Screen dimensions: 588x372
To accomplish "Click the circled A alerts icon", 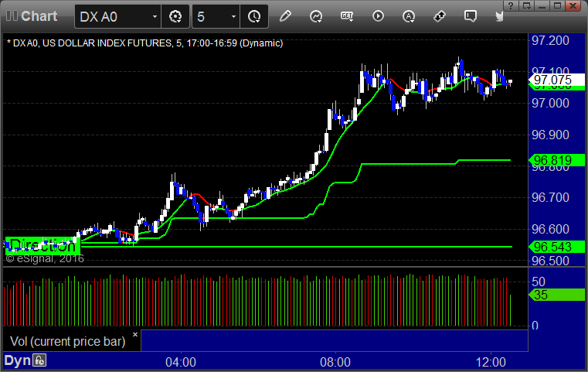I will (x=409, y=15).
